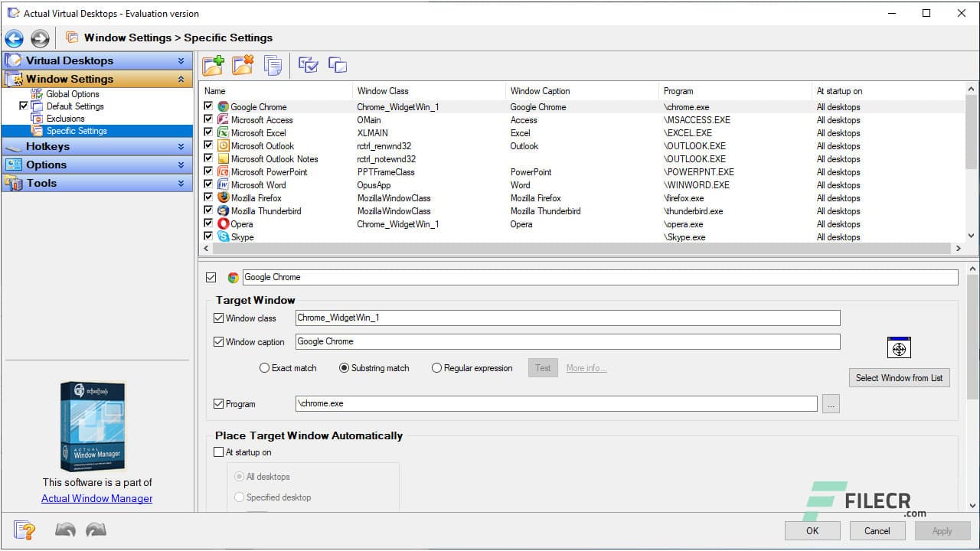The image size is (980, 551).
Task: Uncheck the Skype entry
Action: tap(208, 237)
